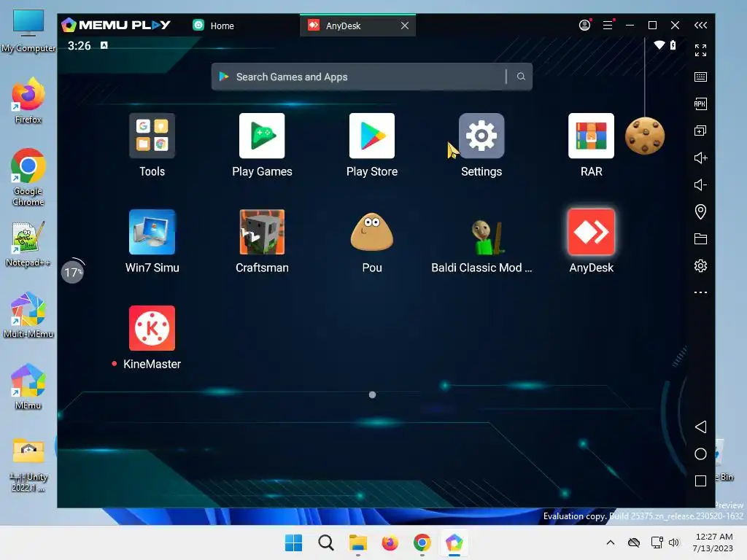Open the Craftsman game

click(262, 232)
